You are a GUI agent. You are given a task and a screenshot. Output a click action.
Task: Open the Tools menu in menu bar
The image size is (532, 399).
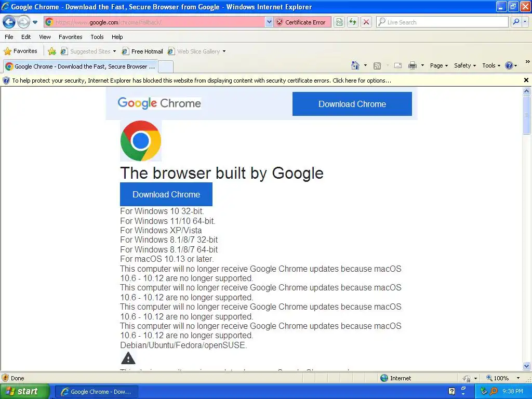97,37
